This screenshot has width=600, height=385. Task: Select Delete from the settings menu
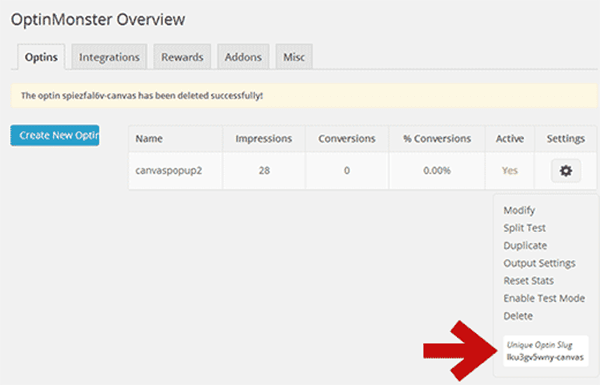tap(518, 316)
